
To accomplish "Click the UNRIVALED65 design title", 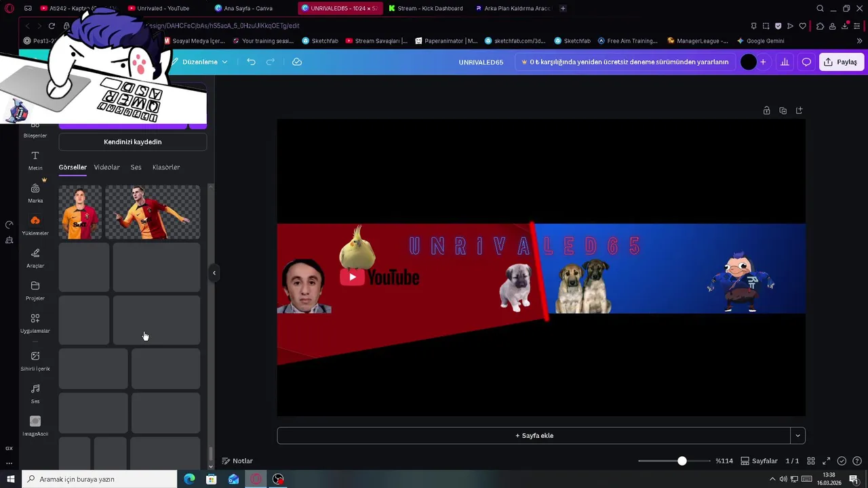I will tap(481, 62).
